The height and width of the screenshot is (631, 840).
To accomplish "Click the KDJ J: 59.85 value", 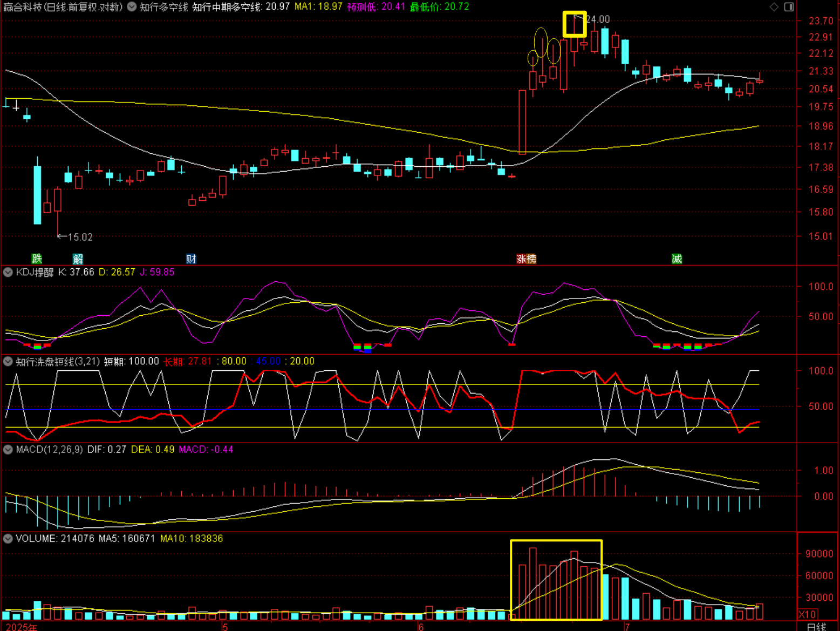I will click(157, 272).
